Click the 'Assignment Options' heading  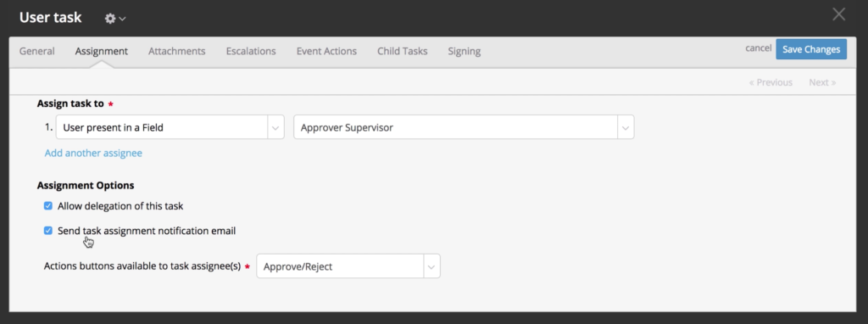point(86,186)
